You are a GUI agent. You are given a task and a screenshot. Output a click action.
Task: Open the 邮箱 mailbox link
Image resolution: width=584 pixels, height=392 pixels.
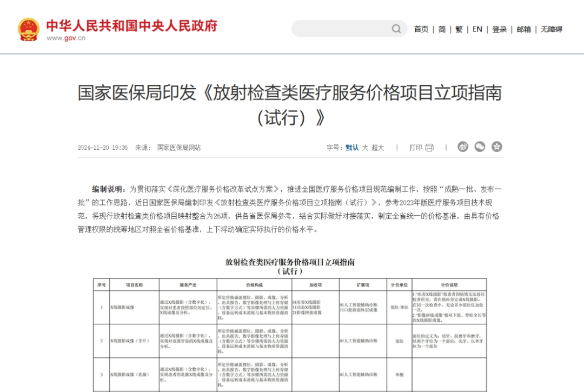click(x=523, y=29)
